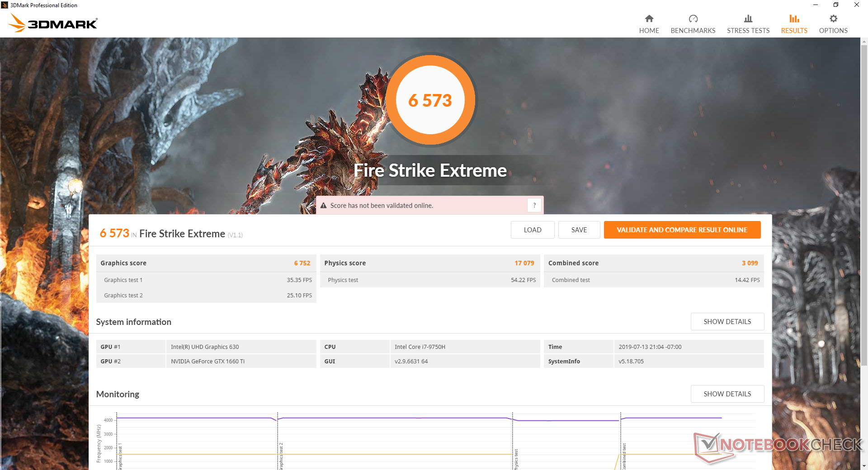Click the warning triangle icon
The width and height of the screenshot is (868, 470).
[323, 206]
